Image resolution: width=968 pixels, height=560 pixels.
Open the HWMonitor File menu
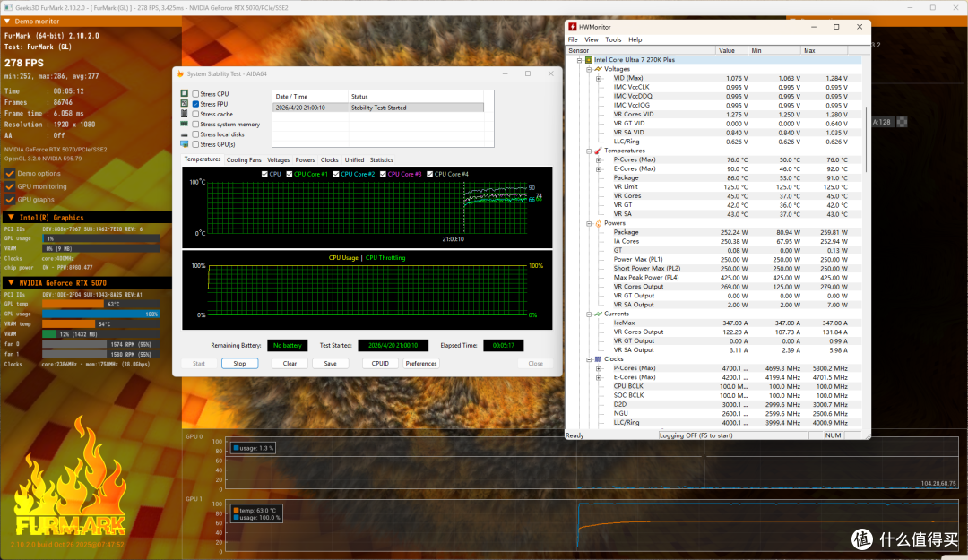click(x=573, y=39)
